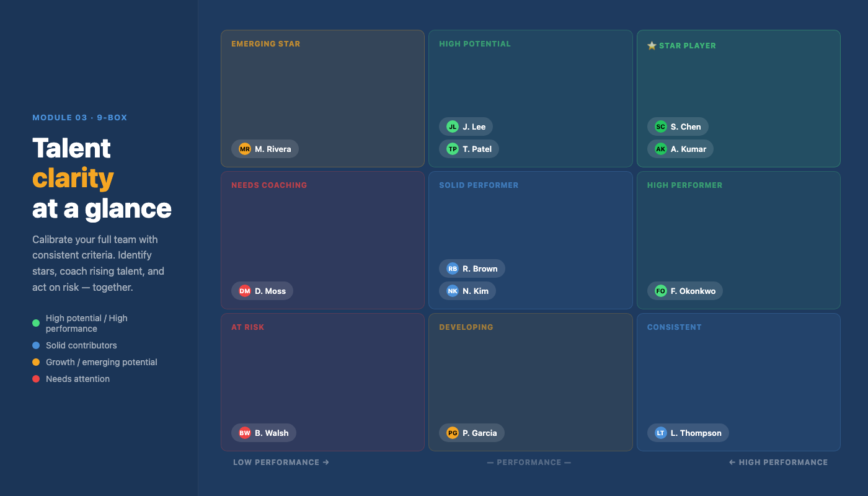Click the MODULE 03 · 9-BOX label

point(80,118)
